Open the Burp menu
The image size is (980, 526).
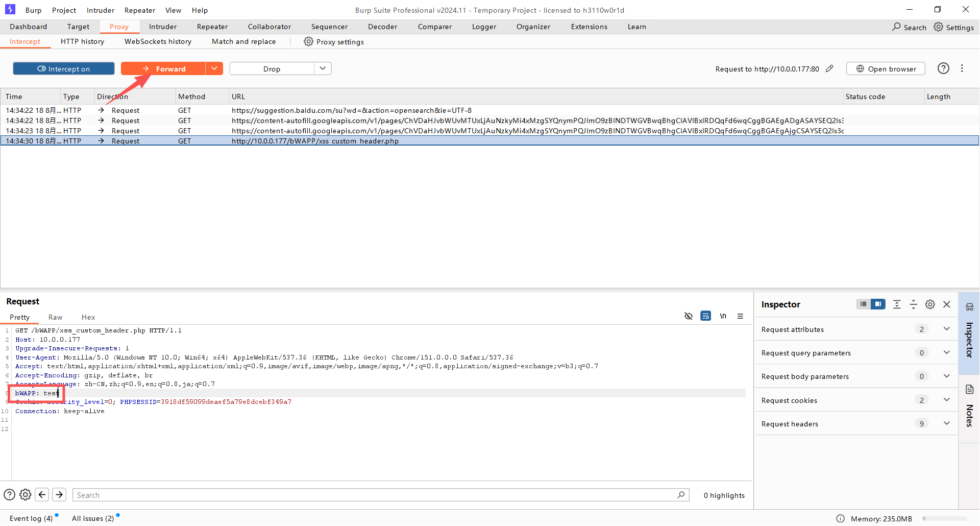point(33,10)
